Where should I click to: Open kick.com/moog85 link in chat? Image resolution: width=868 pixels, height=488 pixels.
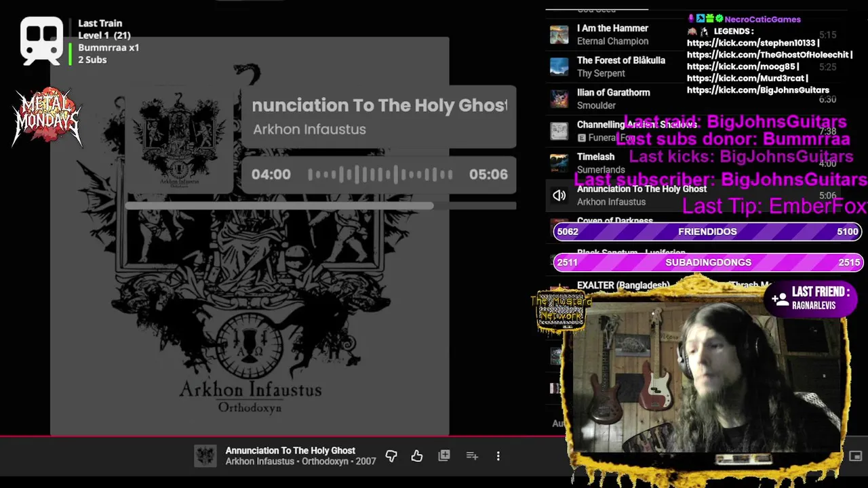point(741,66)
